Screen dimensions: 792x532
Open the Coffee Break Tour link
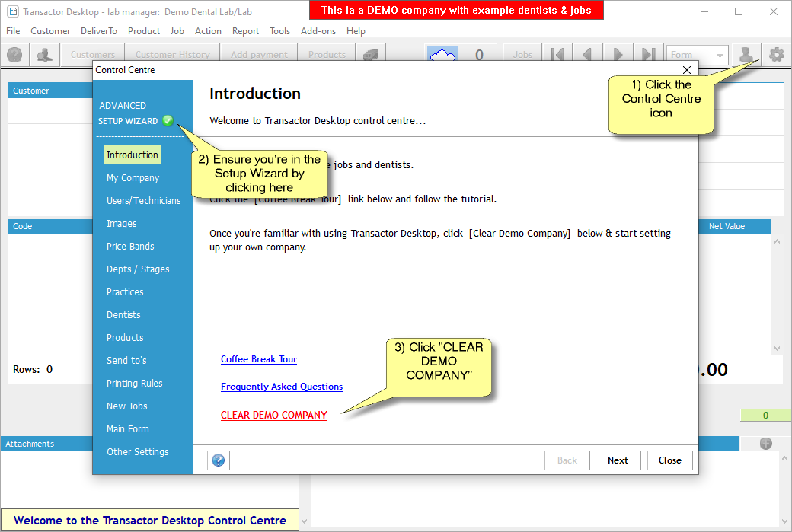[x=258, y=359]
